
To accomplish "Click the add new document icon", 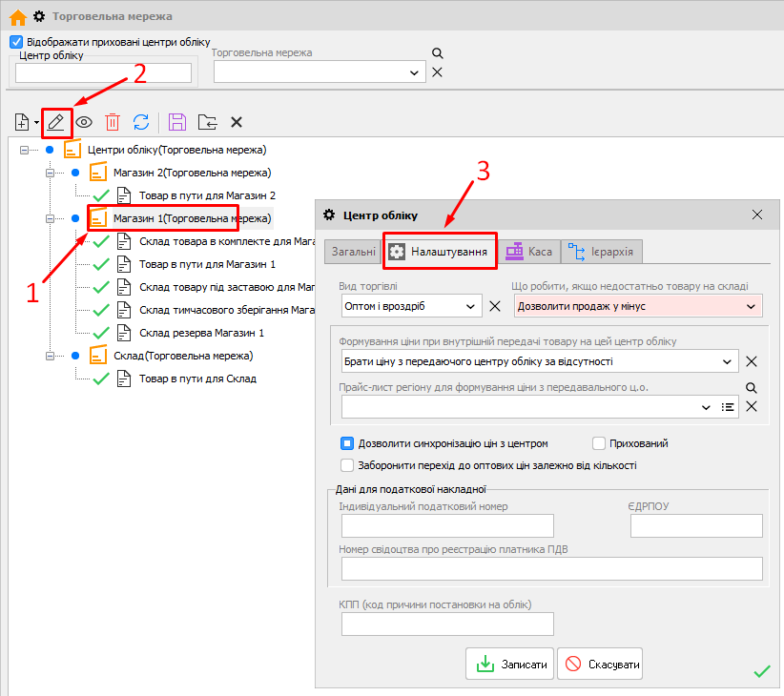I will tap(22, 122).
